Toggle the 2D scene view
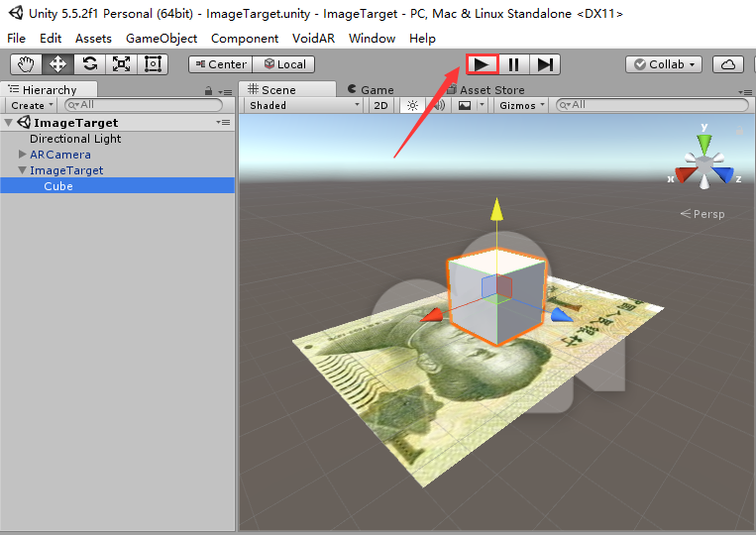 click(380, 105)
